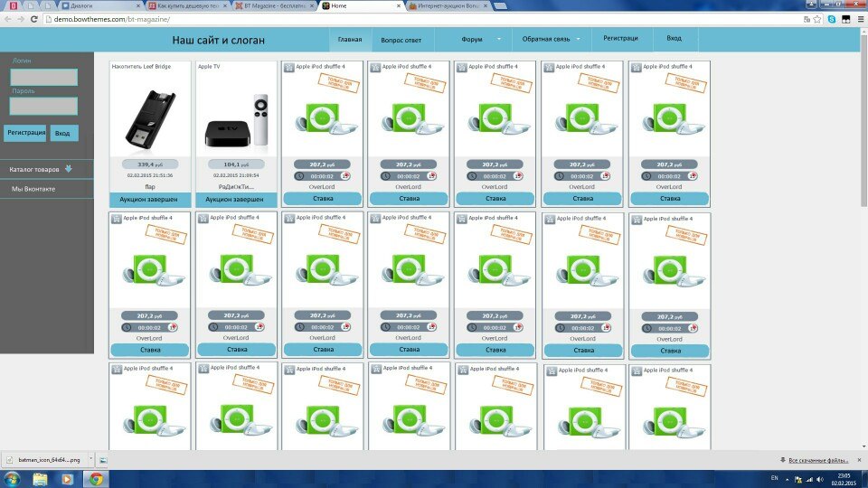Open the dropdown arrow for batman_icon download
This screenshot has width=868, height=488.
[x=90, y=460]
